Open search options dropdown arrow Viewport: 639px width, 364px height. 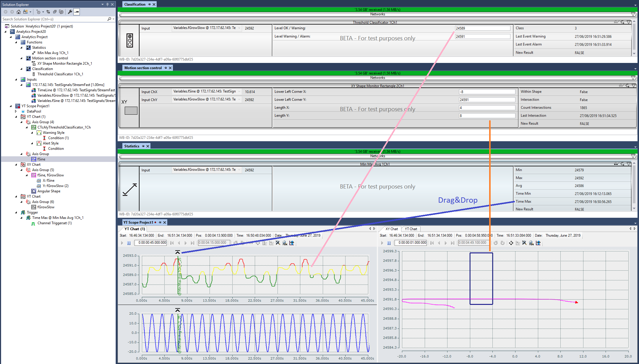click(x=113, y=19)
